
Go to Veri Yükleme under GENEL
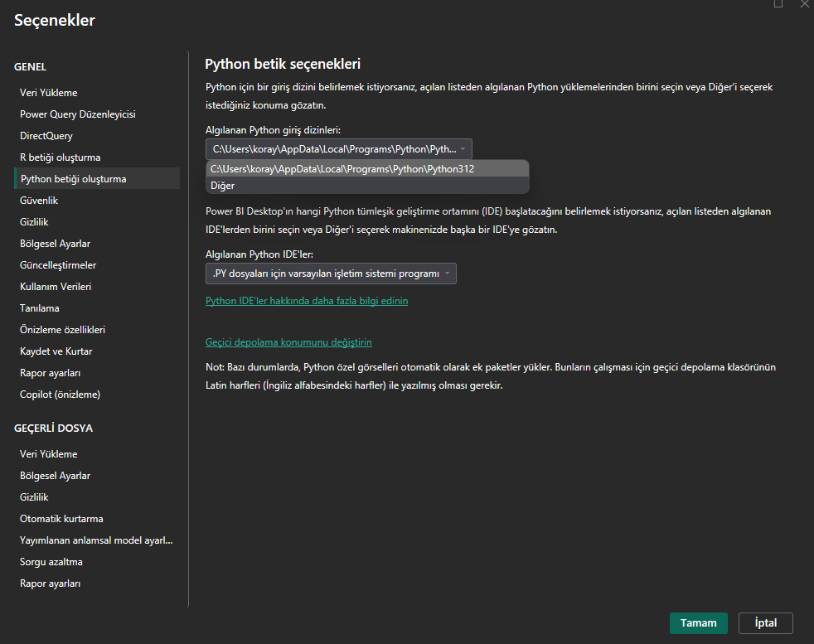point(49,93)
